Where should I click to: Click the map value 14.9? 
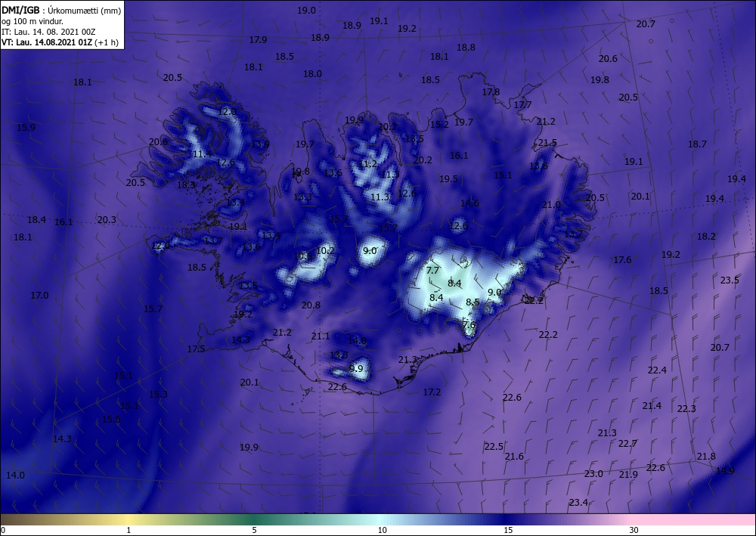[x=725, y=470]
